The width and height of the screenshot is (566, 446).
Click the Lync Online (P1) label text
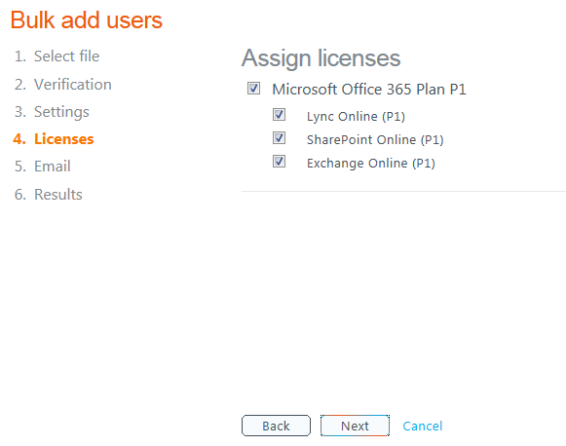click(x=356, y=117)
